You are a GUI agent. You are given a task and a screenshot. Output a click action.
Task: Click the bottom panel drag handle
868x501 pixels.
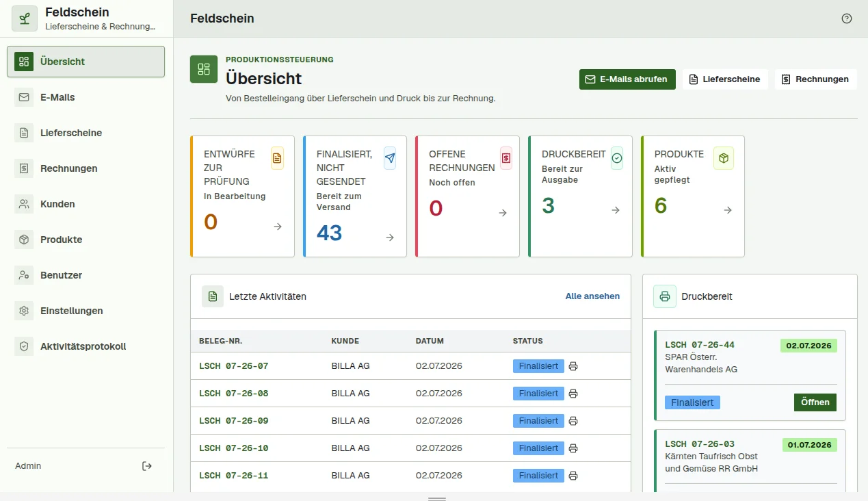pos(437,499)
